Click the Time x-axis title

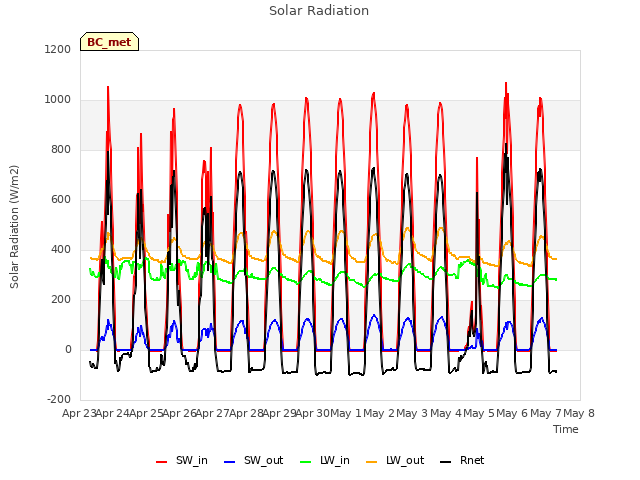point(566,429)
